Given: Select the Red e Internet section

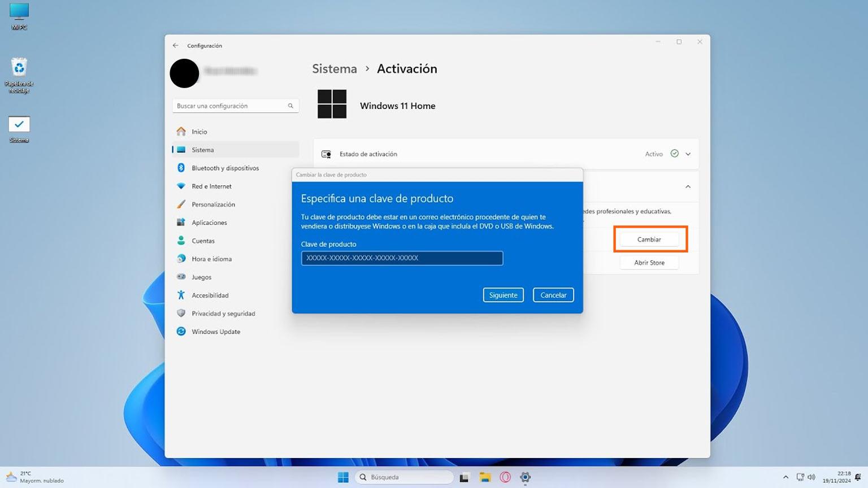Looking at the screenshot, I should (212, 186).
